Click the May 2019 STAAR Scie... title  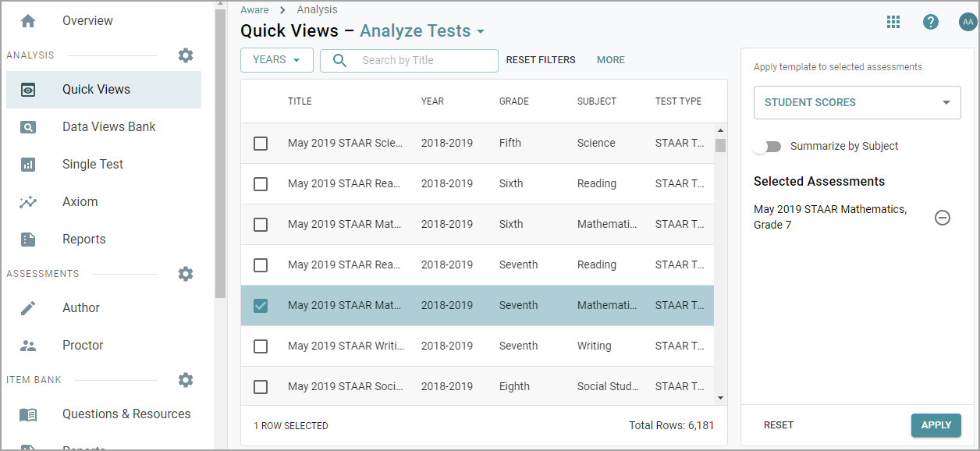pos(346,144)
